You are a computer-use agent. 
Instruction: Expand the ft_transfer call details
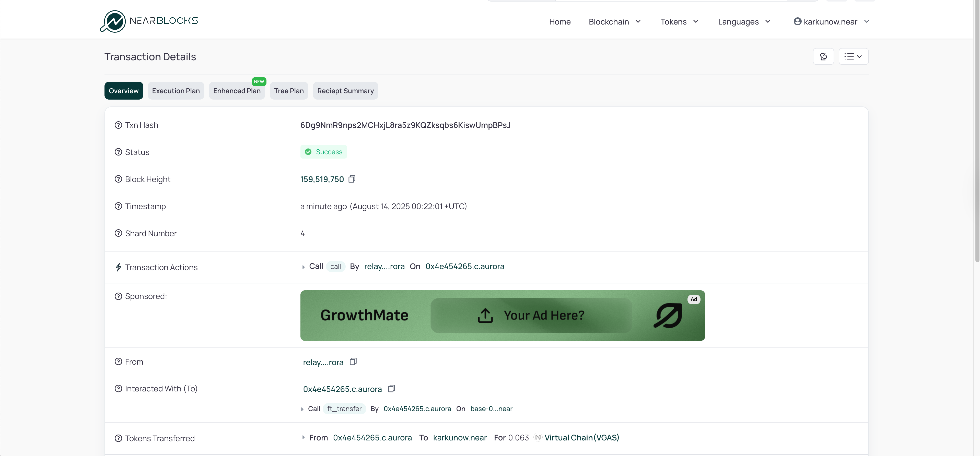pos(302,409)
